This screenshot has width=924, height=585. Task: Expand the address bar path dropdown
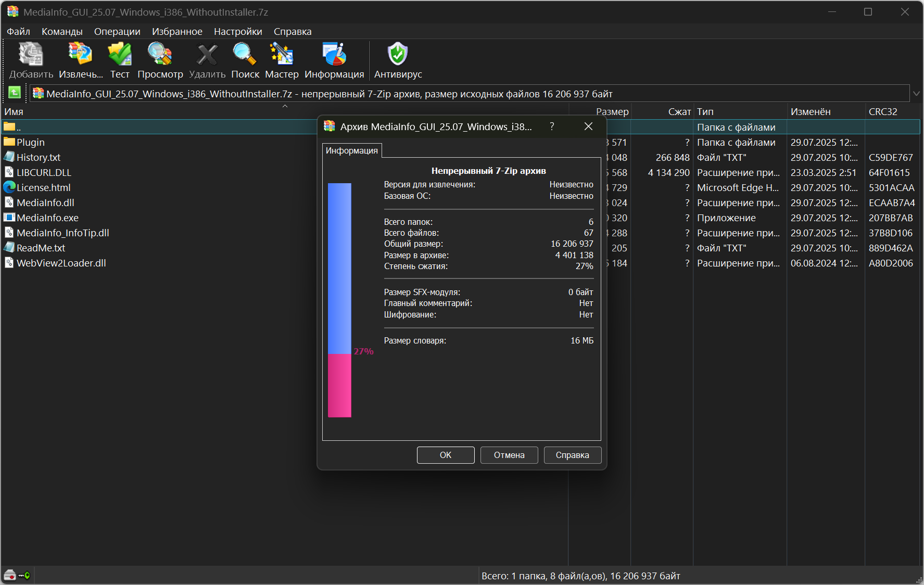(916, 94)
